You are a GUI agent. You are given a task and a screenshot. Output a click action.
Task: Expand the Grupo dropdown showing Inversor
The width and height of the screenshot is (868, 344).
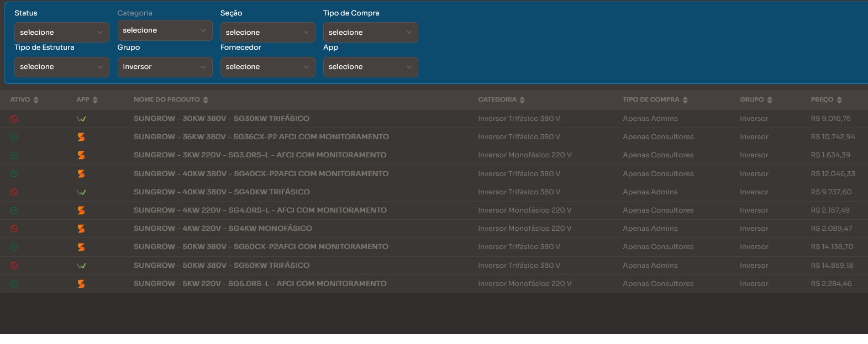165,67
